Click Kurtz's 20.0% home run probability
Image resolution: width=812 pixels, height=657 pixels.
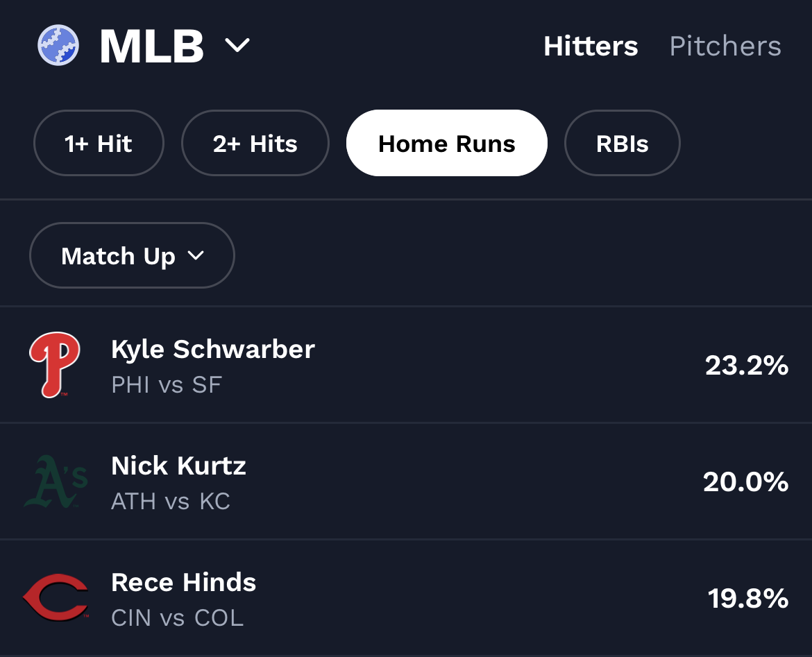[745, 481]
